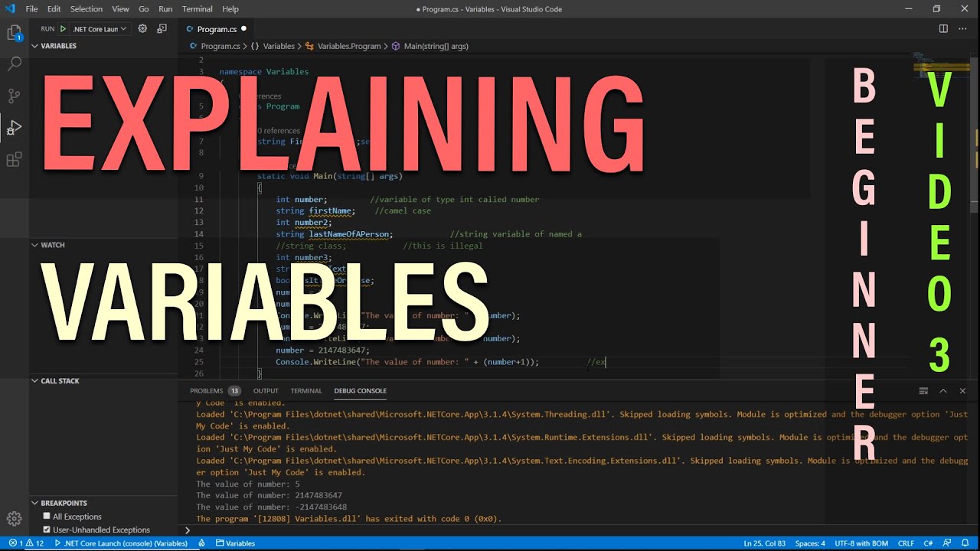This screenshot has width=980, height=551.
Task: Open the Manage gear in activity bar
Action: pos(14,518)
